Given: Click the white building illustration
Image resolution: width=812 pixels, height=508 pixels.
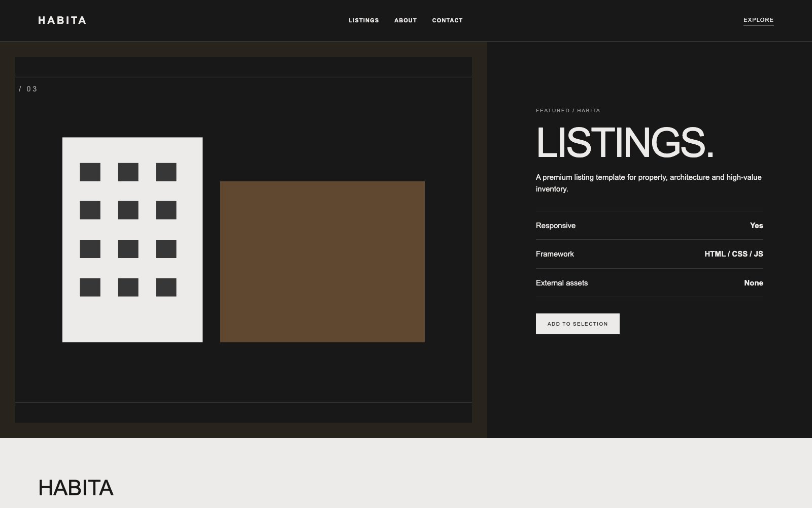Looking at the screenshot, I should click(x=132, y=240).
